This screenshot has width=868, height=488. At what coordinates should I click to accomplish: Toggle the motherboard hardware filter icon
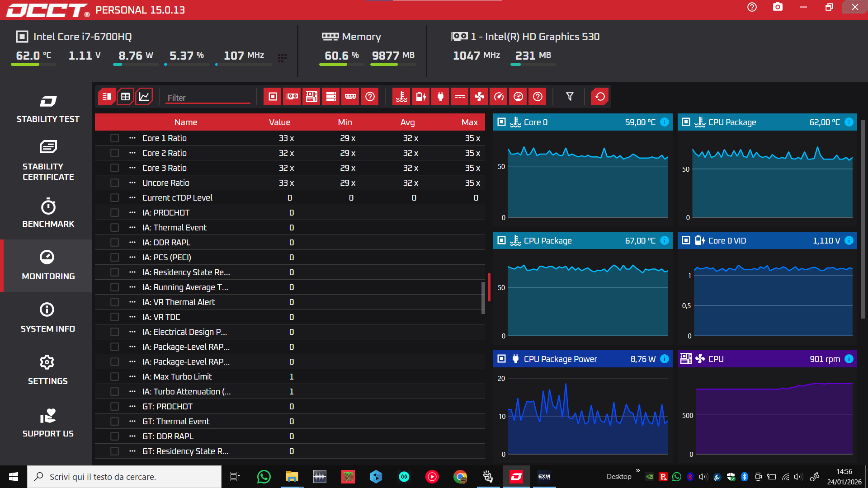[x=311, y=97]
